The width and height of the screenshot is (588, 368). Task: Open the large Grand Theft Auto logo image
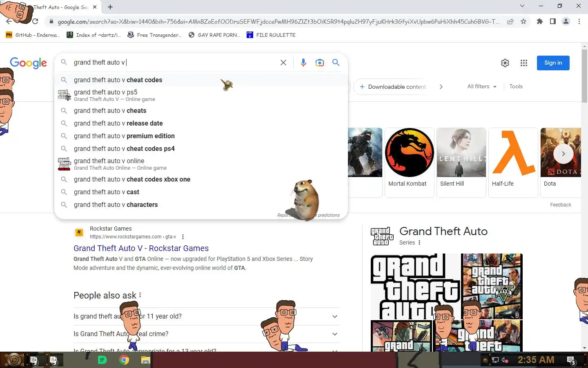[x=415, y=286]
